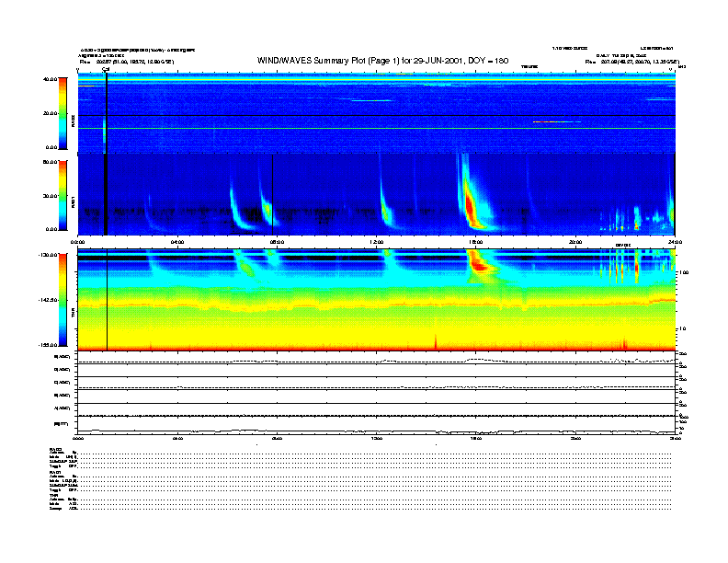This screenshot has width=728, height=563.
Task: Click the 20:00 time label under the RAD1 panel
Action: (575, 242)
